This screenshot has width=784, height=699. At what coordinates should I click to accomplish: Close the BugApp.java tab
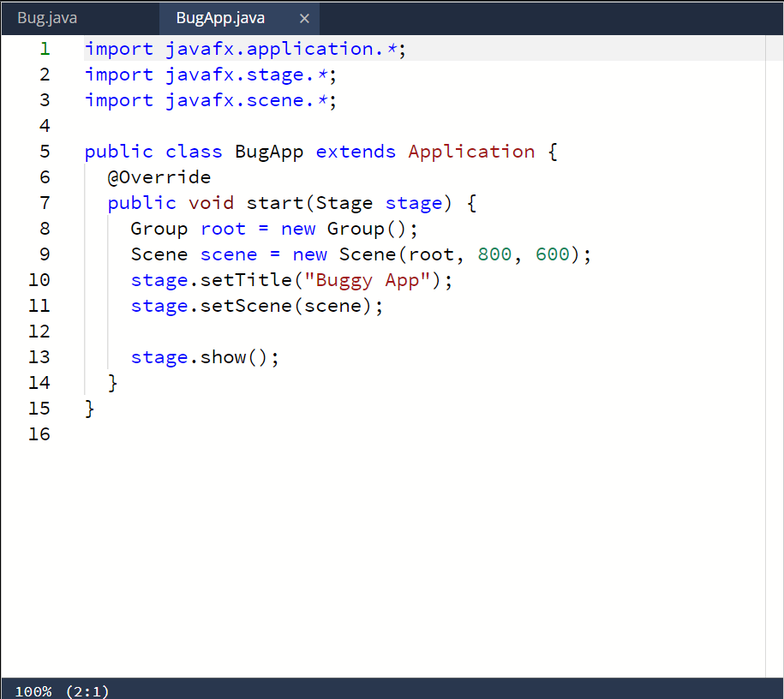304,17
